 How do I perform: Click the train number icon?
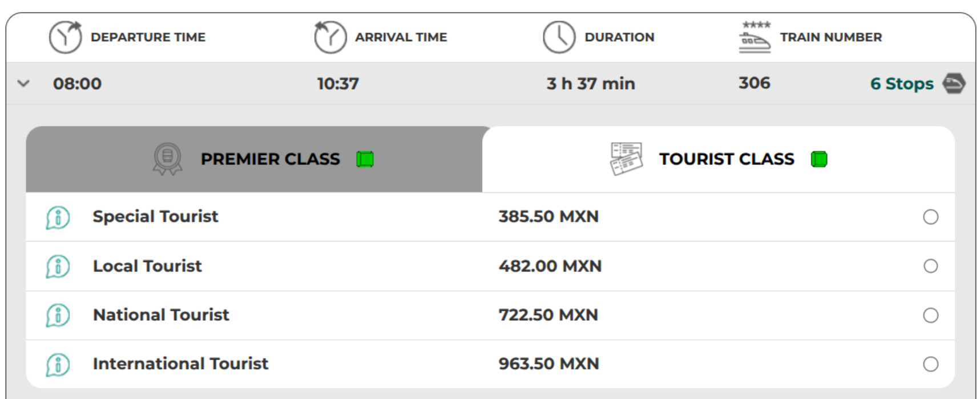[x=755, y=37]
